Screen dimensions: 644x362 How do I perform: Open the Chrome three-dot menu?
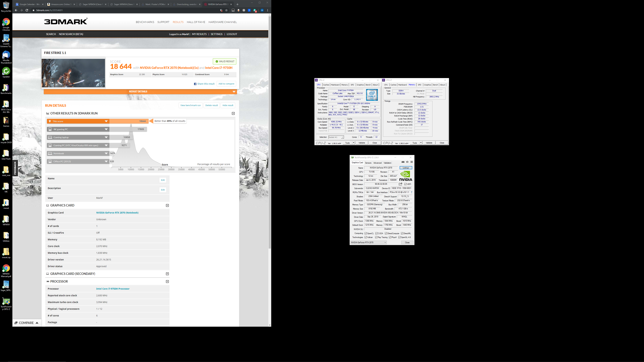[267, 10]
